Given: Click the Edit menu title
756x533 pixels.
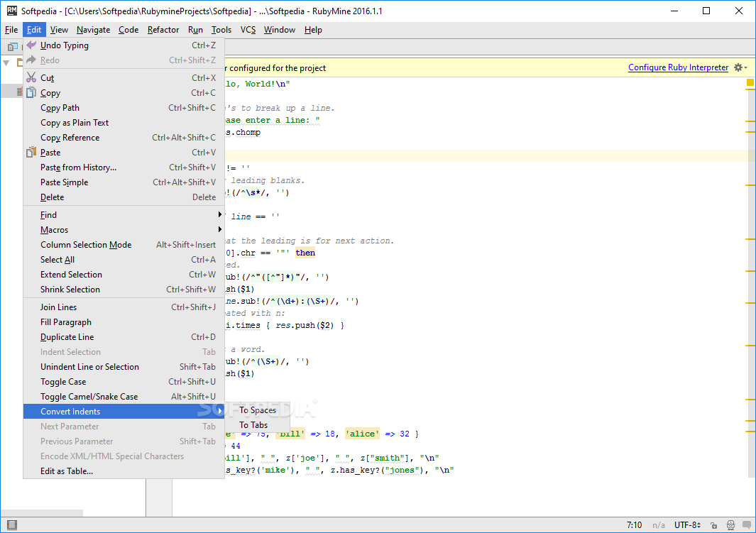Looking at the screenshot, I should coord(34,30).
